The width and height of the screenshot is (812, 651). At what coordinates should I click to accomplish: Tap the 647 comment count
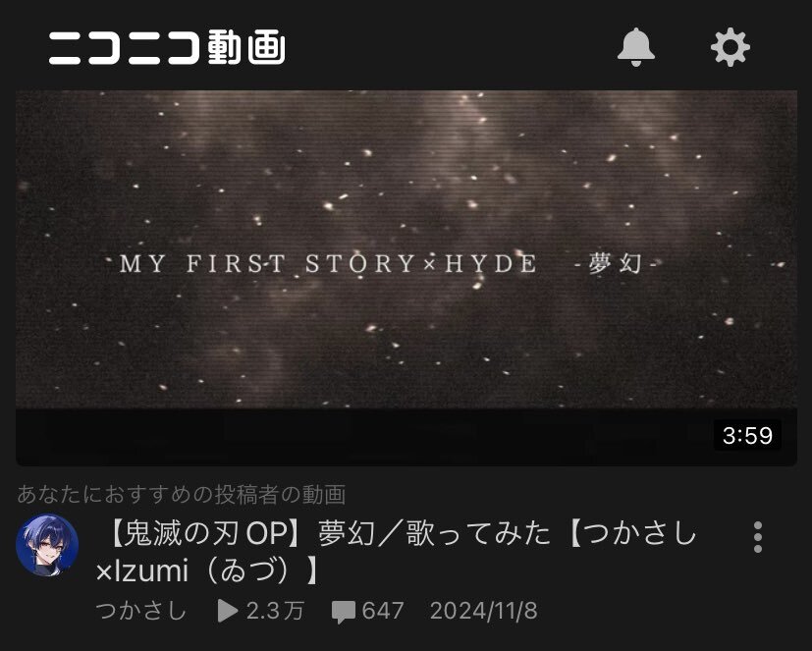[x=383, y=611]
